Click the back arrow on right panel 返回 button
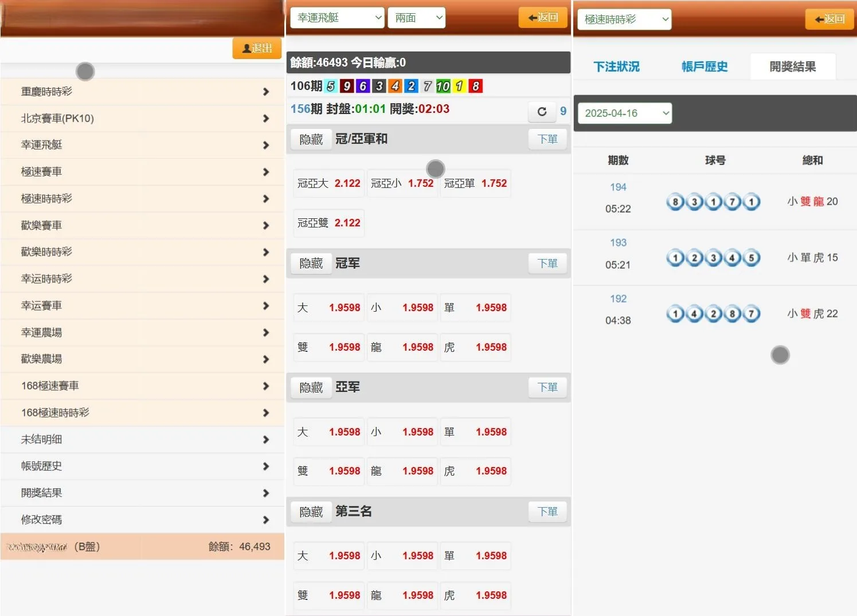This screenshot has height=616, width=857. (818, 19)
